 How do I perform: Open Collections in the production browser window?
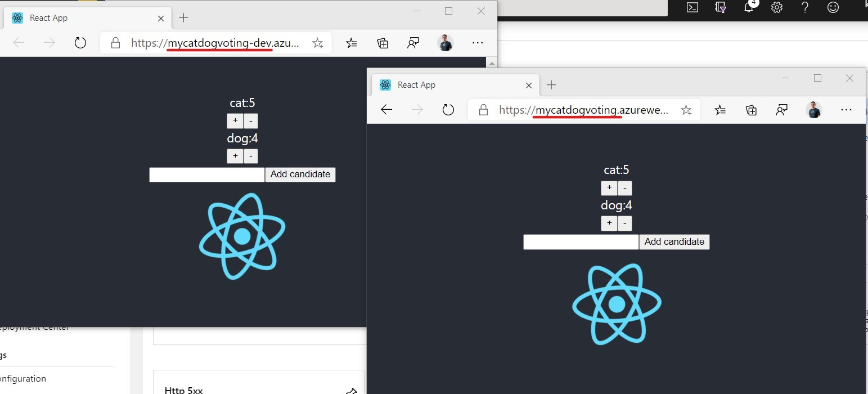[751, 110]
